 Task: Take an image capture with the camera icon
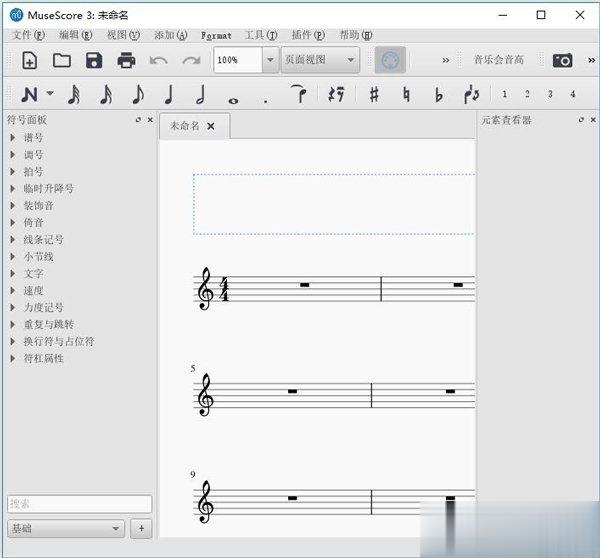pos(562,60)
